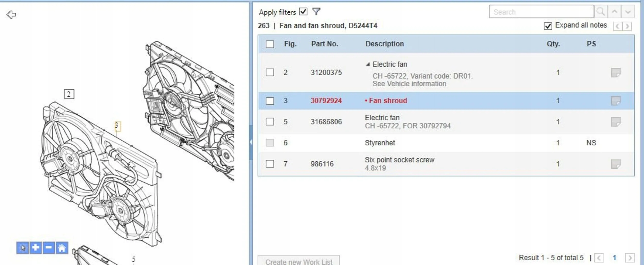Viewport: 644px width, 265px height.
Task: Sort by the Part No. column header
Action: pyautogui.click(x=325, y=44)
